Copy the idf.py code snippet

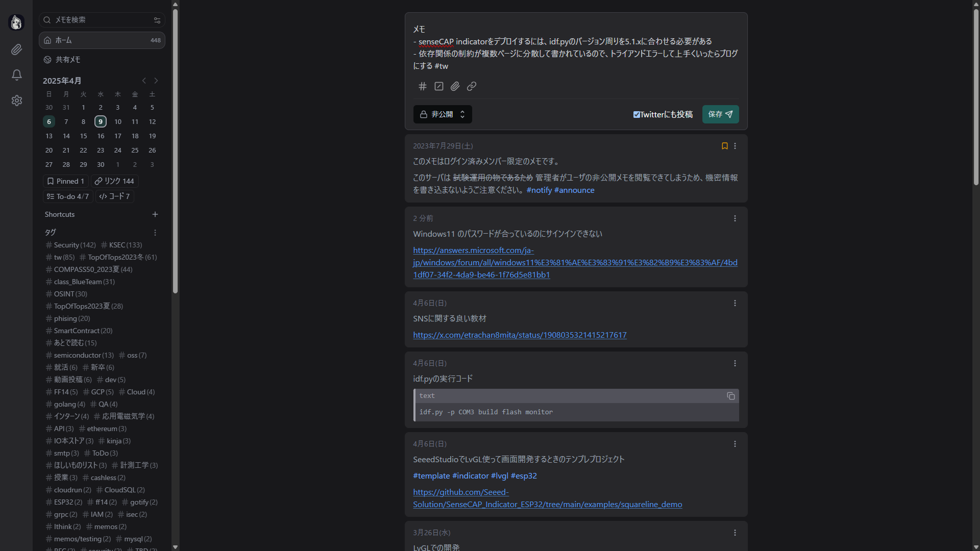731,396
